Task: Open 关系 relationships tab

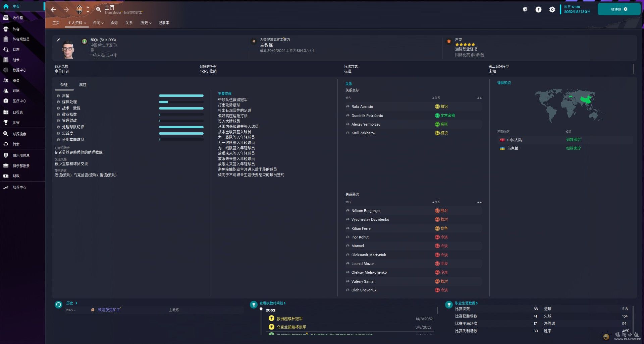Action: point(129,23)
